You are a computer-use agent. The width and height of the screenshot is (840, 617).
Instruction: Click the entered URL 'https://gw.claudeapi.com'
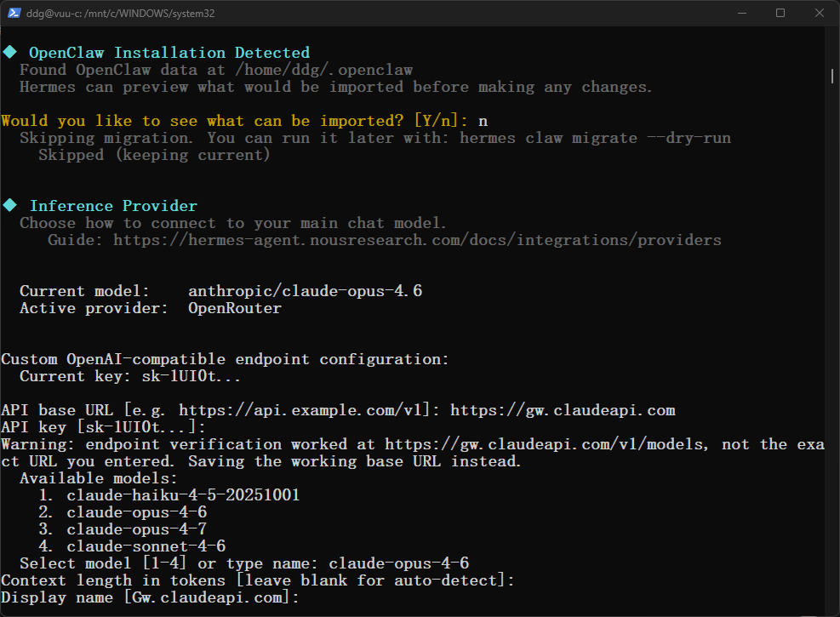coord(563,410)
